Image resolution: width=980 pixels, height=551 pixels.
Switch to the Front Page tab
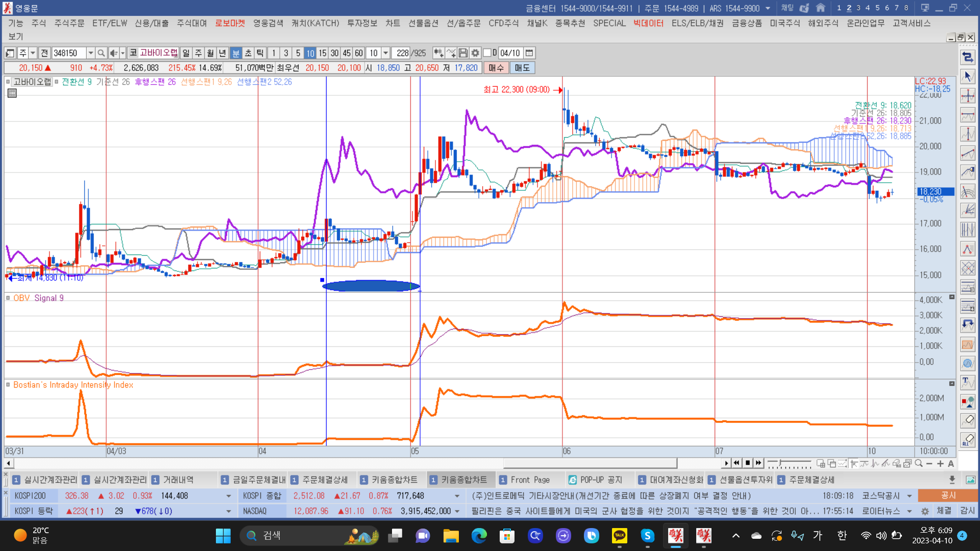point(530,480)
